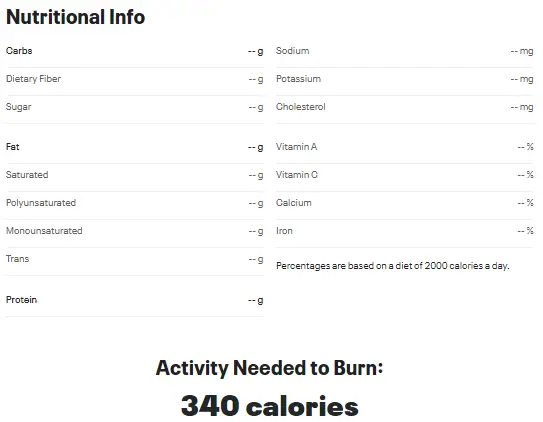Click the Nutritional Info heading
The image size is (543, 422).
pyautogui.click(x=75, y=17)
